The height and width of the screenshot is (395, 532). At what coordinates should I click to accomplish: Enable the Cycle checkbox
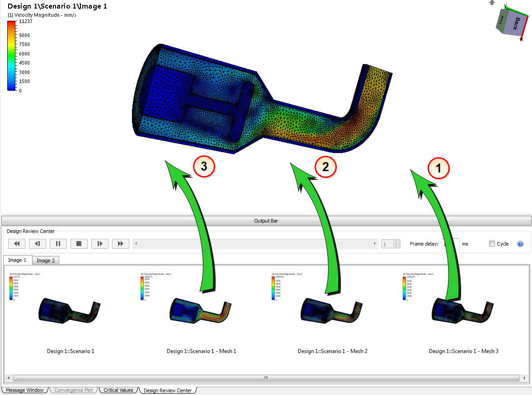(x=492, y=244)
